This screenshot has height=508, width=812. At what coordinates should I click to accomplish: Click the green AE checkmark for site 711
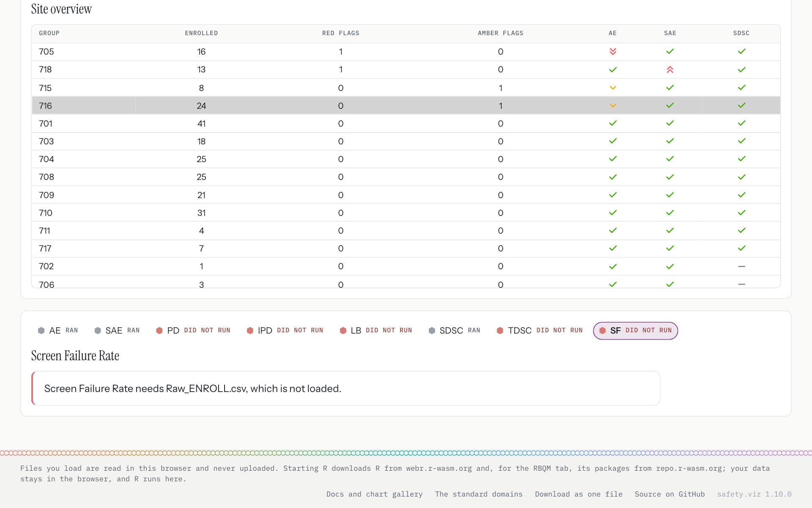[x=612, y=231]
